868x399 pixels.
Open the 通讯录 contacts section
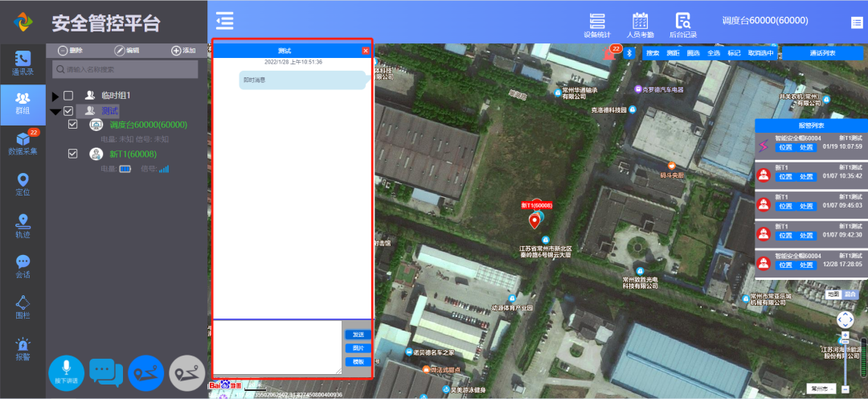tap(23, 64)
